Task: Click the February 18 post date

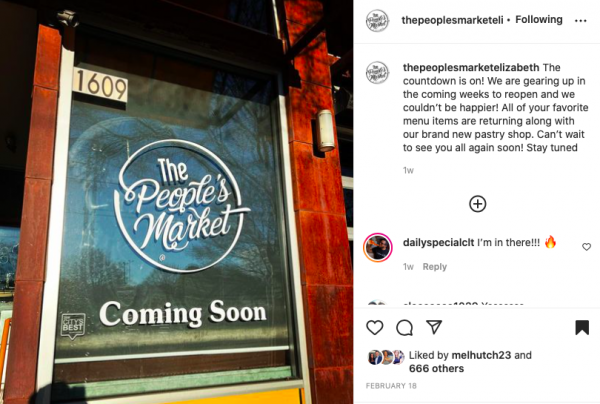Action: (391, 386)
